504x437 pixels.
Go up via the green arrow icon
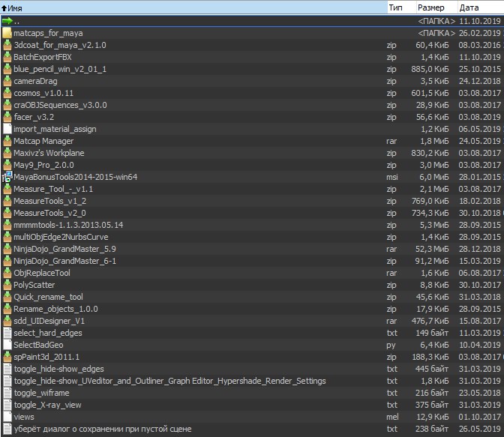(x=7, y=21)
